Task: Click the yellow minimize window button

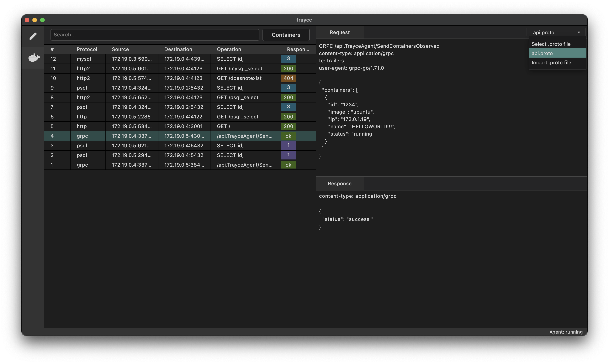Action: click(x=35, y=20)
